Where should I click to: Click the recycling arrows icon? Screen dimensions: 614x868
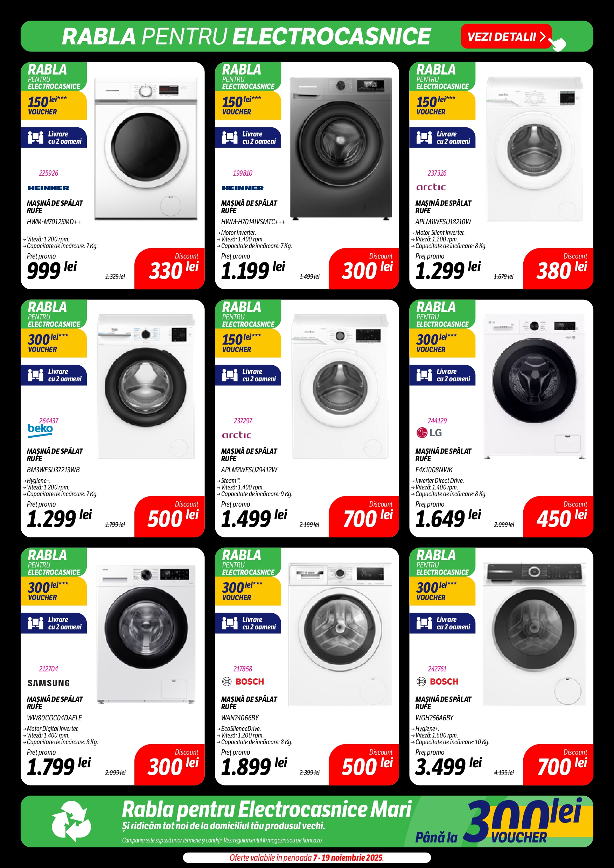click(71, 821)
